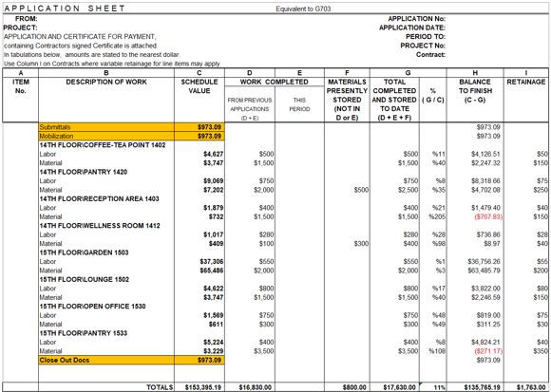Click the red ($767.83) balance cell

[x=488, y=216]
